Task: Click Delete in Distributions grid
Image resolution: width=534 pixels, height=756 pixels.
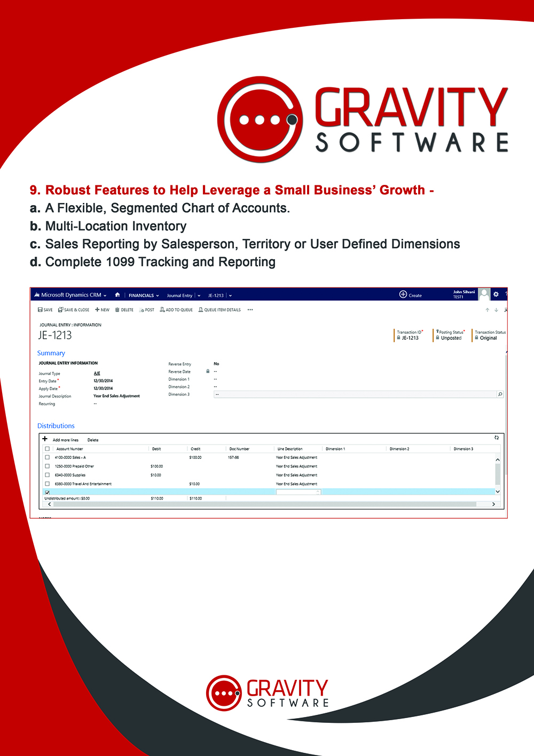Action: point(93,440)
